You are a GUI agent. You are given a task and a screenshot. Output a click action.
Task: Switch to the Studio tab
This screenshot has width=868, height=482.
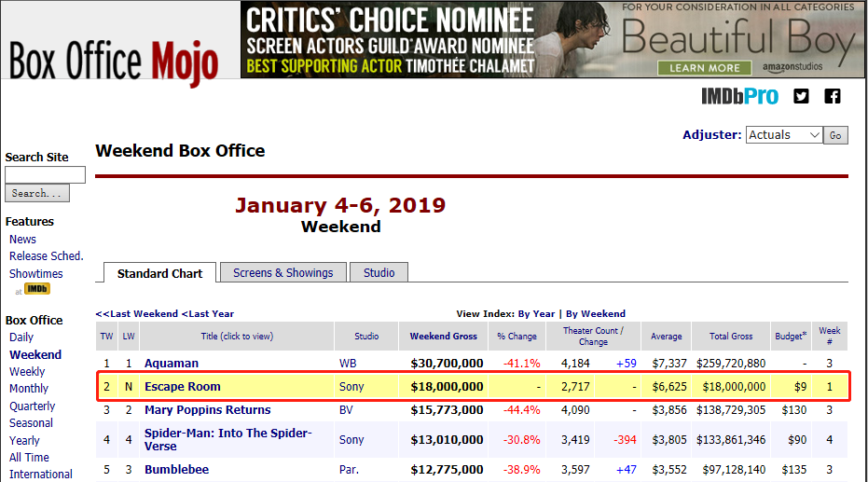coord(379,272)
